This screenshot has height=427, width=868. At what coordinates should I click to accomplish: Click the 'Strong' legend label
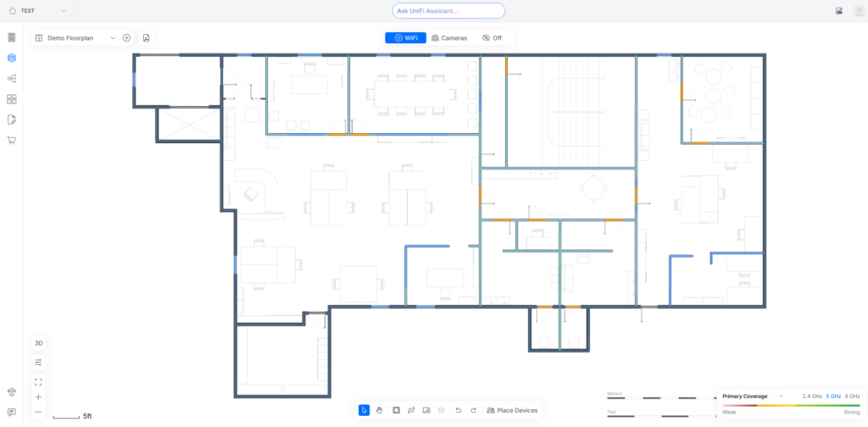click(x=851, y=412)
